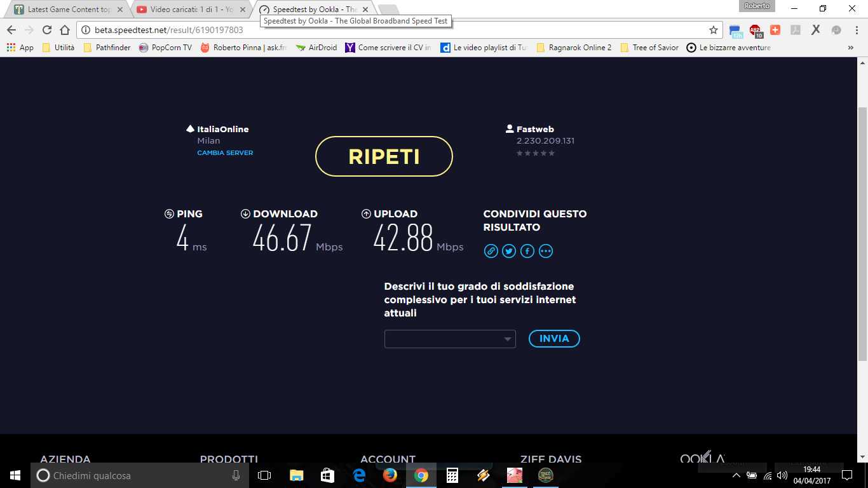
Task: Show more bookmarks with the chevron
Action: point(850,48)
